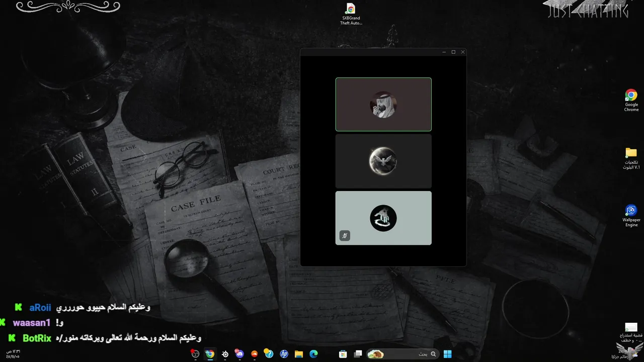
Task: Launch Microsoft Edge from the taskbar
Action: click(x=313, y=354)
